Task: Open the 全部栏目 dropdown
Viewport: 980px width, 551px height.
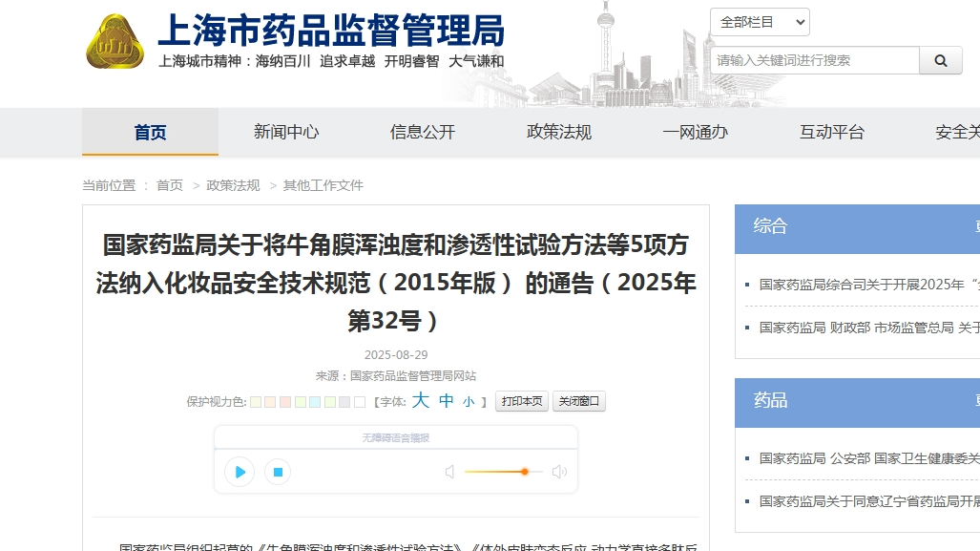Action: click(760, 22)
